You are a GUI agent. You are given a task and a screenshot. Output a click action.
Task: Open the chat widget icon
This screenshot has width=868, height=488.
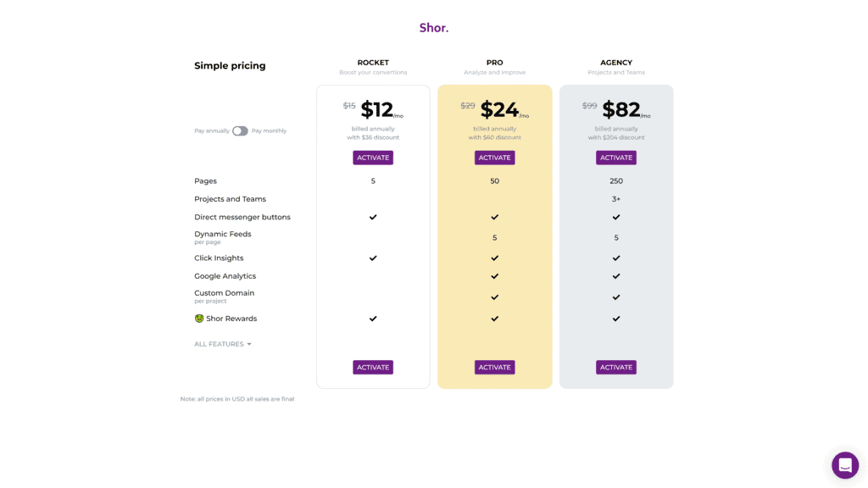coord(845,465)
